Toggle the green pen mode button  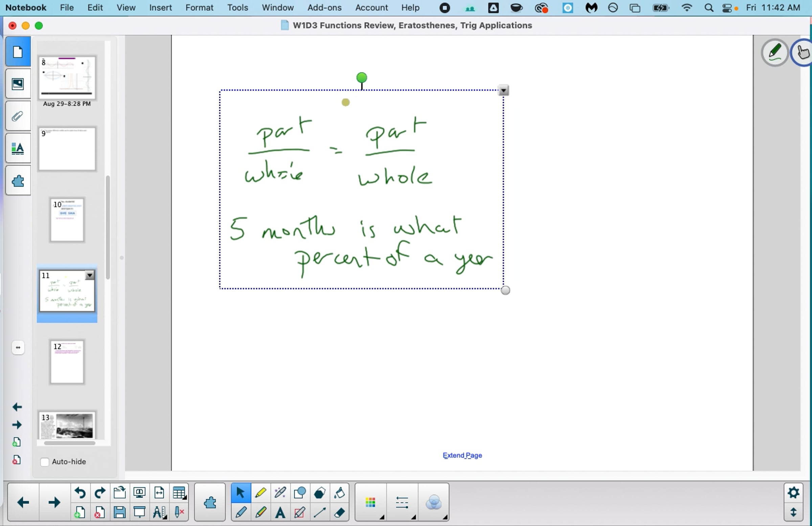point(774,52)
